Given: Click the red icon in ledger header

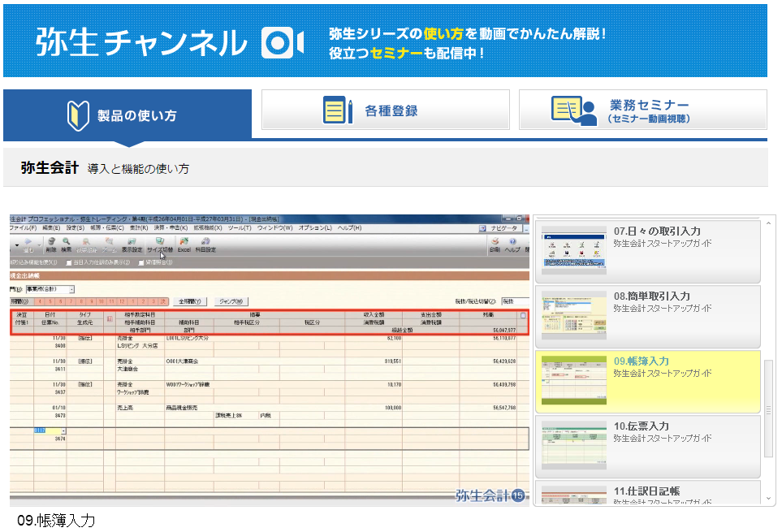Looking at the screenshot, I should point(110,318).
